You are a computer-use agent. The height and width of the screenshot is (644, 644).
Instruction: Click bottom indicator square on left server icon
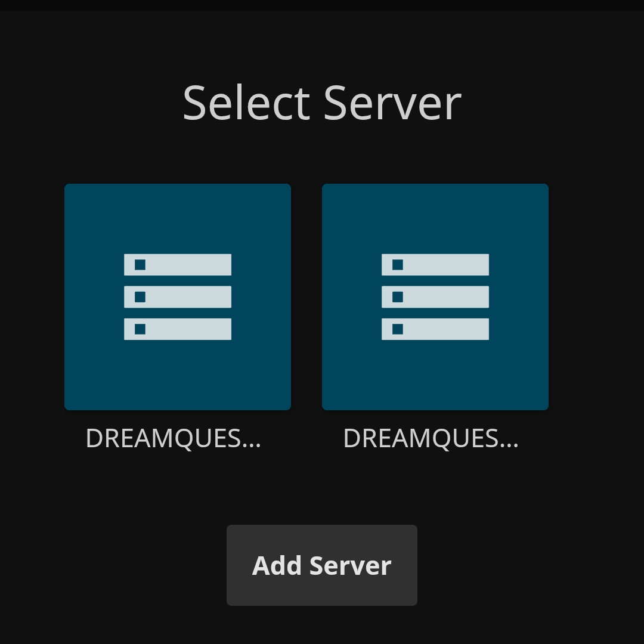point(140,329)
